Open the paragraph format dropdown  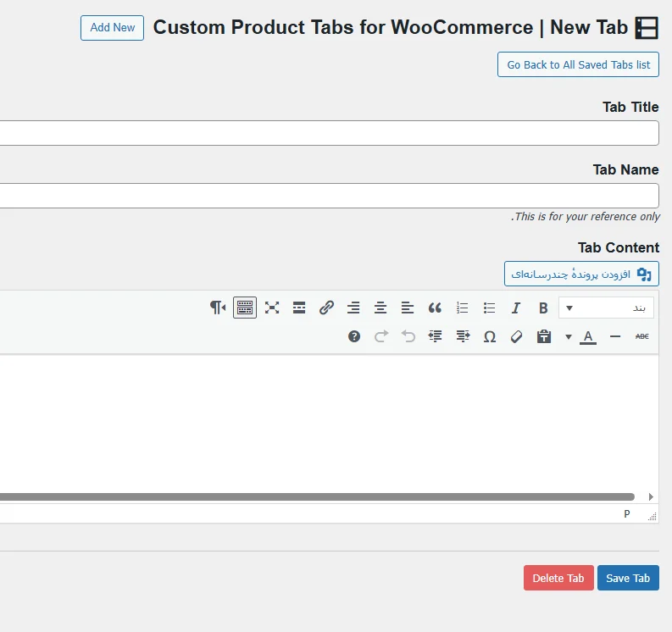(x=606, y=308)
